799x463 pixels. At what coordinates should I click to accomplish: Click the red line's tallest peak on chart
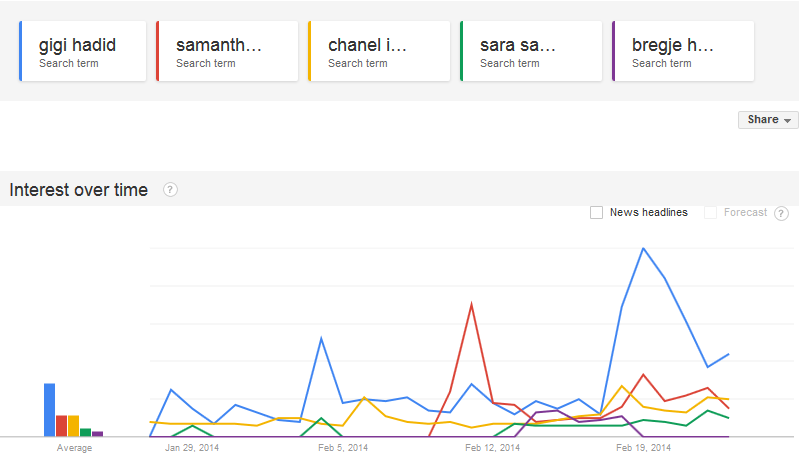471,304
